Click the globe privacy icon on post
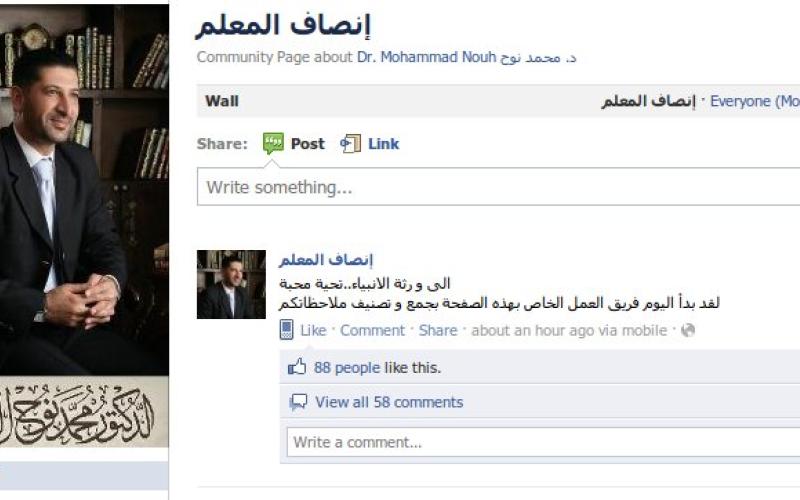The width and height of the screenshot is (800, 500). 688,330
